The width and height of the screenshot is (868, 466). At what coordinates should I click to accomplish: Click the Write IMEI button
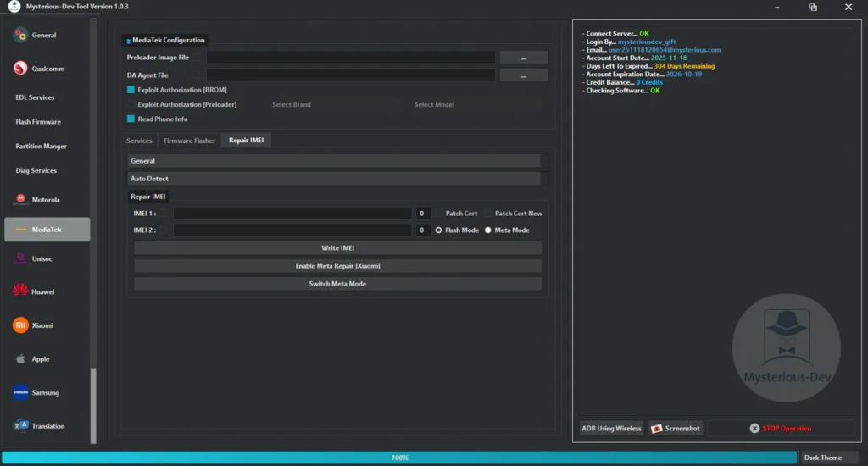[x=337, y=248]
